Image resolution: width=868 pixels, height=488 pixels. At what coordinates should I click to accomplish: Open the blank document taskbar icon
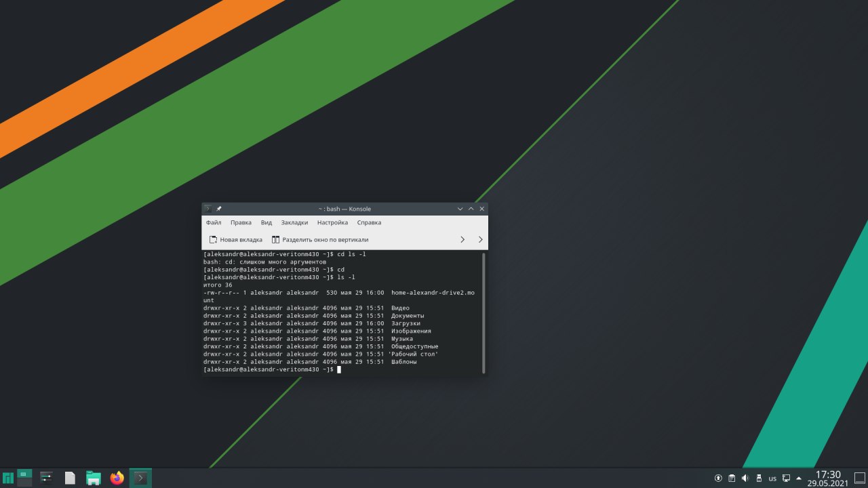pyautogui.click(x=70, y=478)
